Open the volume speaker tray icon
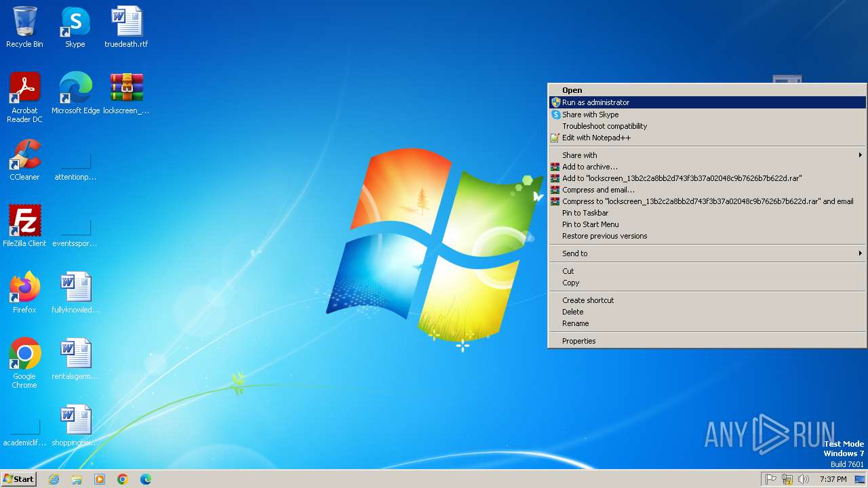Screen dimensions: 868x488 (804, 479)
